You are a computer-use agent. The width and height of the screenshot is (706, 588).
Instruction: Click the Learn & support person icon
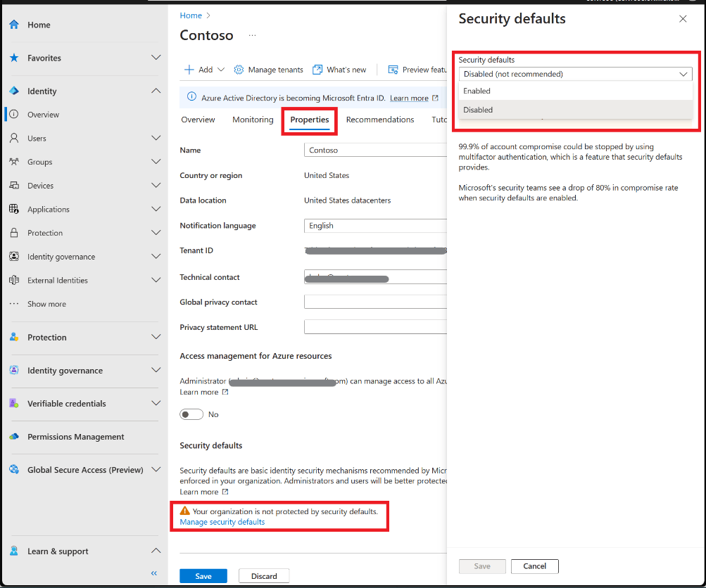(14, 551)
